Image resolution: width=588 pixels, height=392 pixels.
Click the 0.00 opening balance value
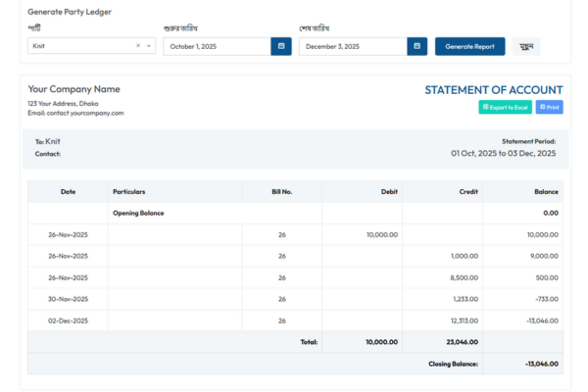point(551,213)
